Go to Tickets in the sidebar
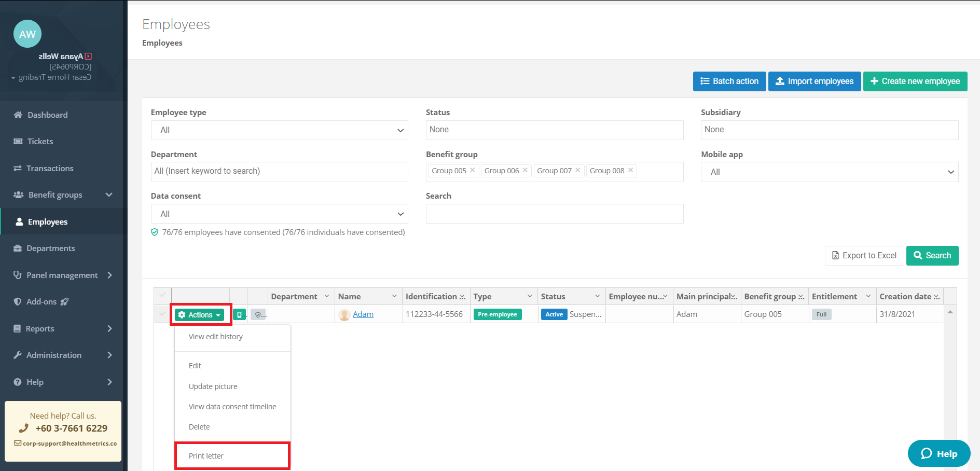Image resolution: width=980 pixels, height=471 pixels. click(40, 141)
